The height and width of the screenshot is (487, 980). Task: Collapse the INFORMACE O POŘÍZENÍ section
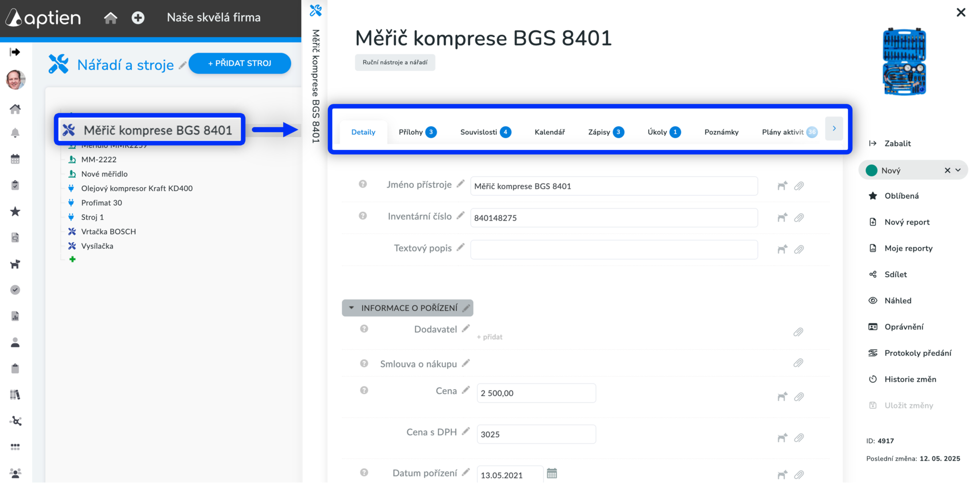351,308
